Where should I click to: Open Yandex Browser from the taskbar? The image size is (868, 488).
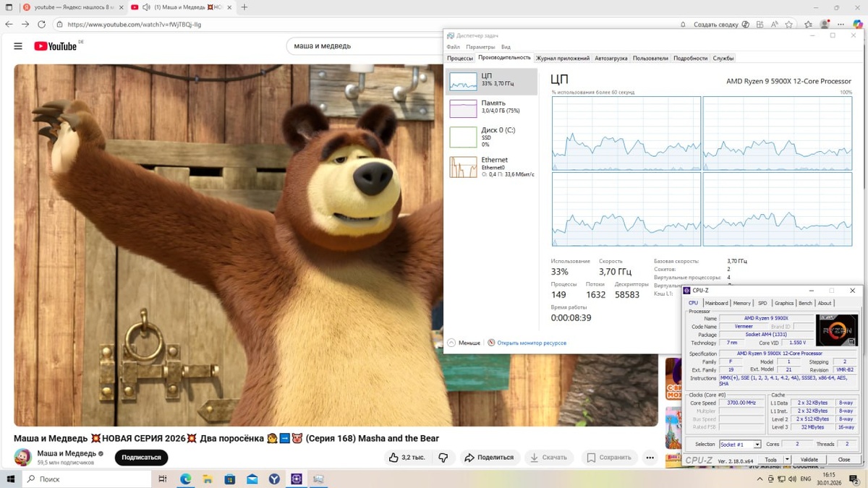(x=274, y=479)
